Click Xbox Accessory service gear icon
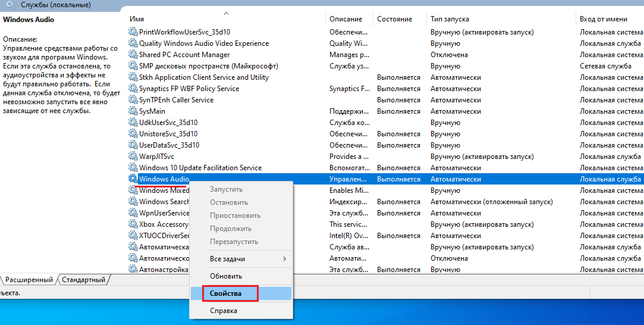The image size is (644, 325). (x=133, y=224)
